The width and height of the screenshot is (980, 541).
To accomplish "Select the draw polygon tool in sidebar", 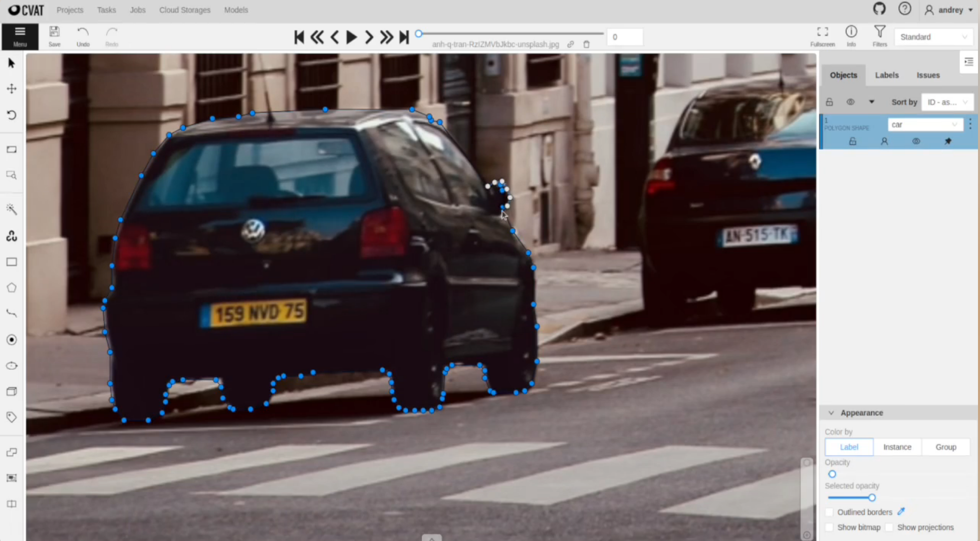I will (x=11, y=288).
